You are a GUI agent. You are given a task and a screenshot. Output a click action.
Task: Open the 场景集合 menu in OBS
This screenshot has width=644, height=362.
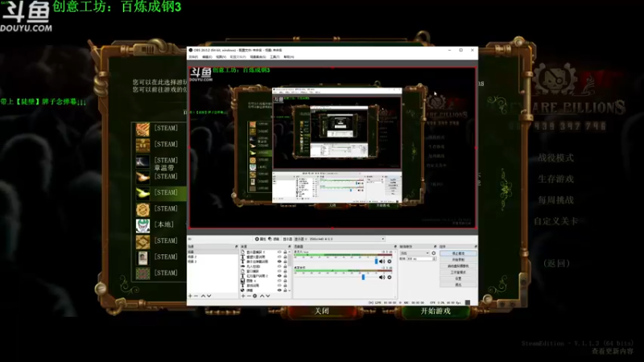coord(258,57)
